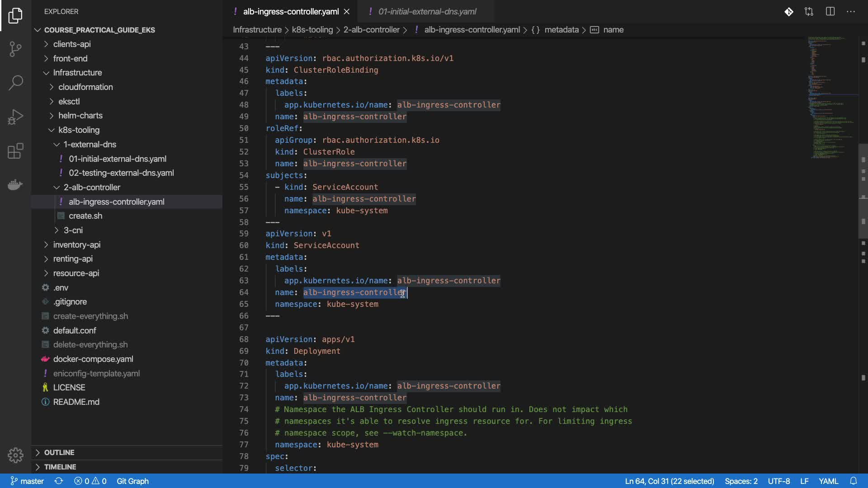This screenshot has height=488, width=868.
Task: Expand the TIMELINE section
Action: pos(60,467)
